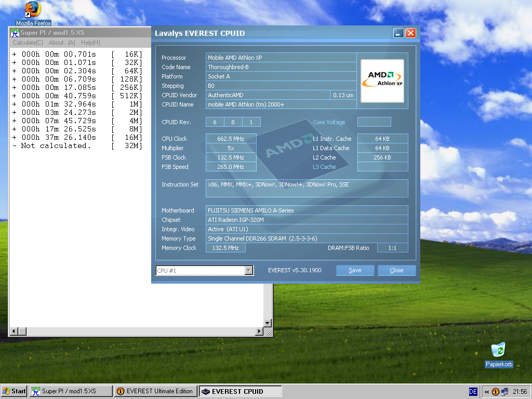
Task: Open Mozilla Firefox desktop shortcut
Action: pos(33,14)
